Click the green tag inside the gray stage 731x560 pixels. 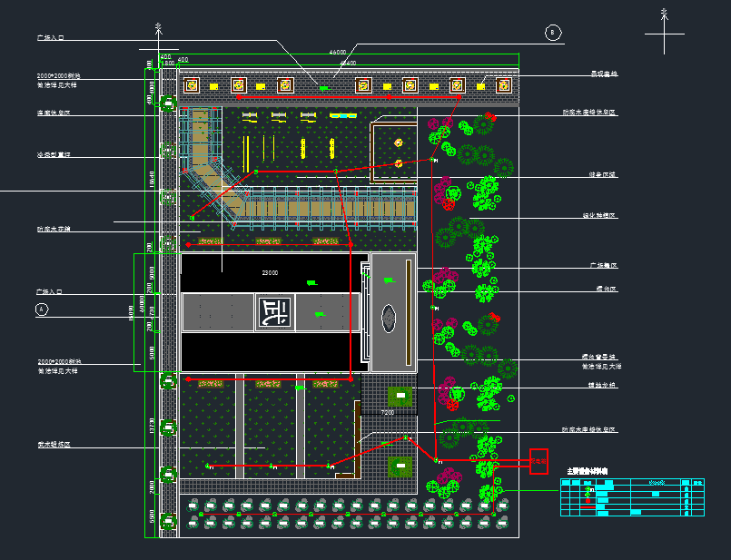click(389, 280)
